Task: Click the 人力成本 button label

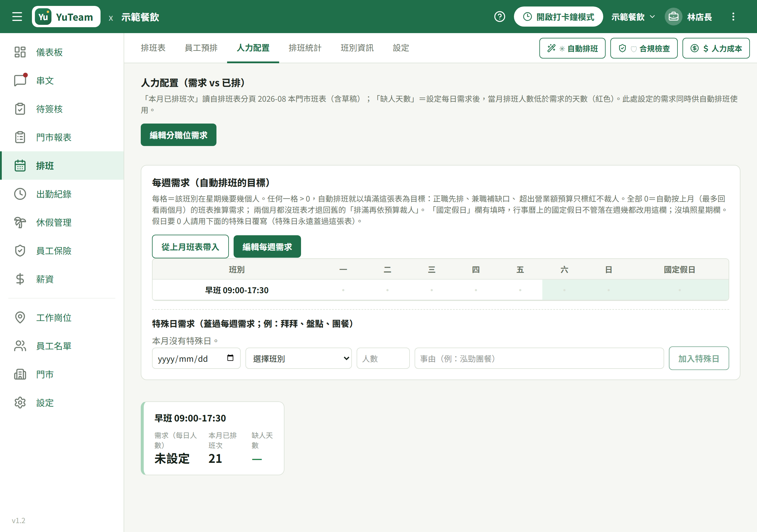Action: 727,48
